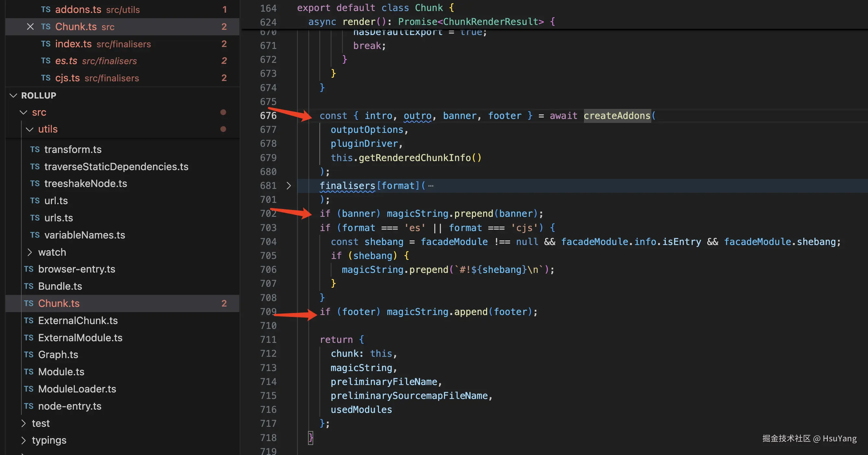The width and height of the screenshot is (868, 455).
Task: Open Module.ts in the explorer
Action: pos(61,372)
